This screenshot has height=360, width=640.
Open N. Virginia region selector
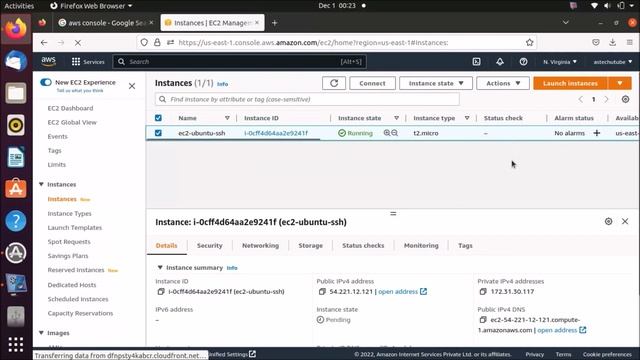[560, 62]
